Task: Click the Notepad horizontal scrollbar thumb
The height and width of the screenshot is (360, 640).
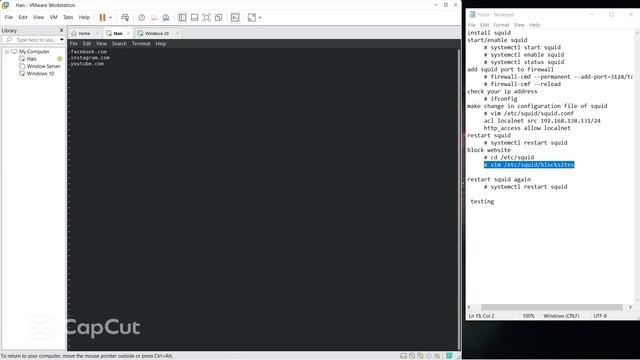Action: pyautogui.click(x=551, y=307)
